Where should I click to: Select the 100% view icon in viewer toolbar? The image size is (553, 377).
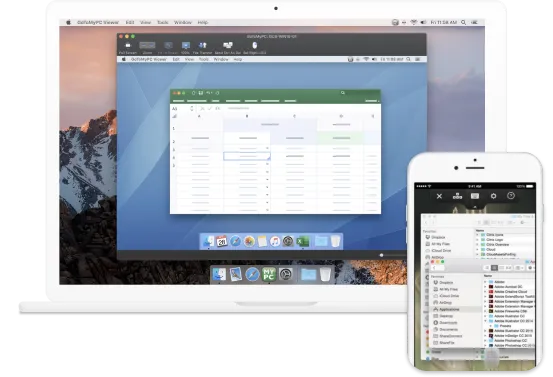(x=186, y=45)
